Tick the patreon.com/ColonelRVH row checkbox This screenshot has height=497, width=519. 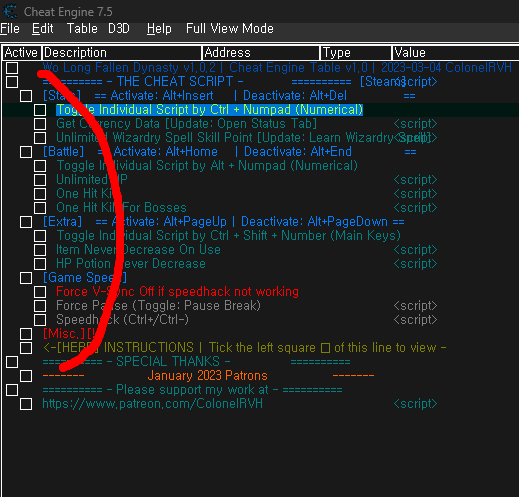pyautogui.click(x=26, y=404)
